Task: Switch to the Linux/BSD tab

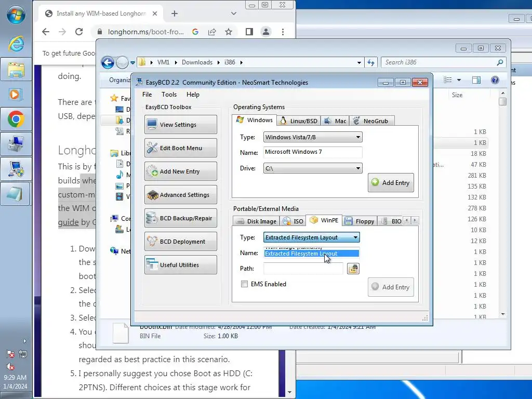Action: coord(299,121)
